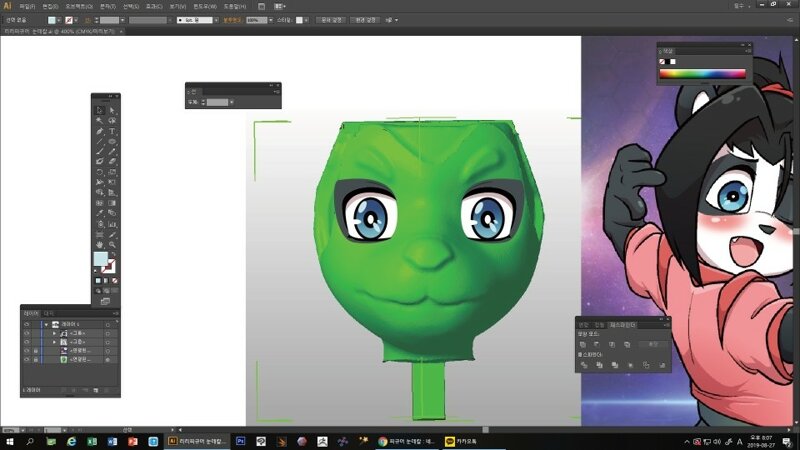Image resolution: width=800 pixels, height=450 pixels.
Task: Select the Pencil tool
Action: click(x=112, y=152)
